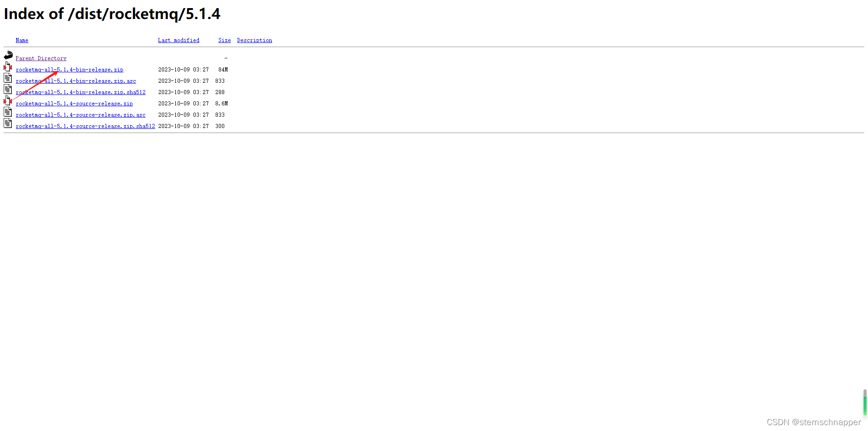The width and height of the screenshot is (868, 431).
Task: Download rocketmq-all-5.1.4-source-release.zip
Action: [x=74, y=104]
